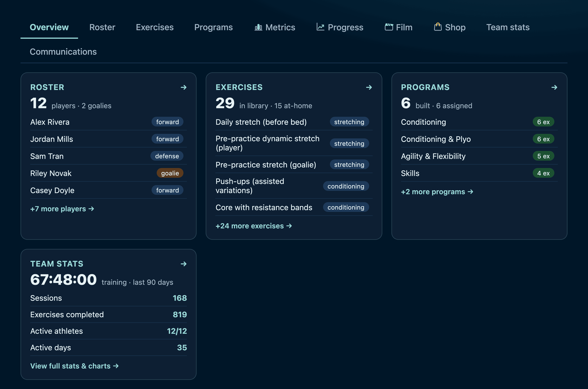This screenshot has width=588, height=389.
Task: Open the Shop bag icon
Action: coord(438,26)
